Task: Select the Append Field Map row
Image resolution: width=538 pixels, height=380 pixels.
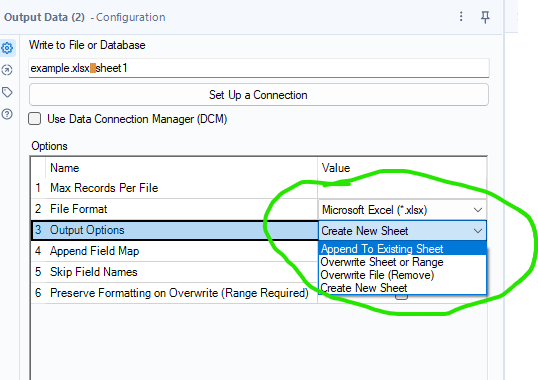Action: pyautogui.click(x=174, y=251)
